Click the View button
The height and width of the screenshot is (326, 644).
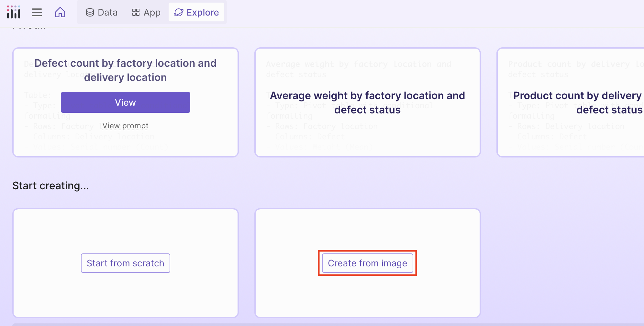[125, 102]
